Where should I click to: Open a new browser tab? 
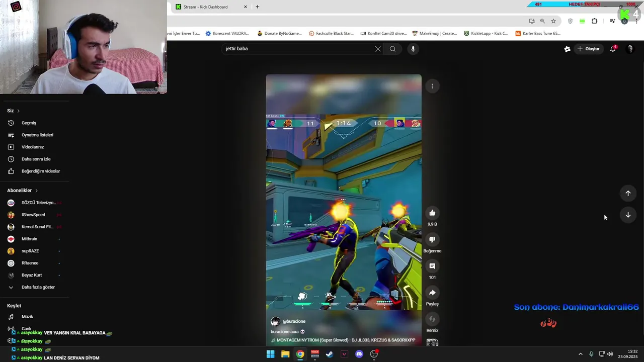click(x=258, y=7)
